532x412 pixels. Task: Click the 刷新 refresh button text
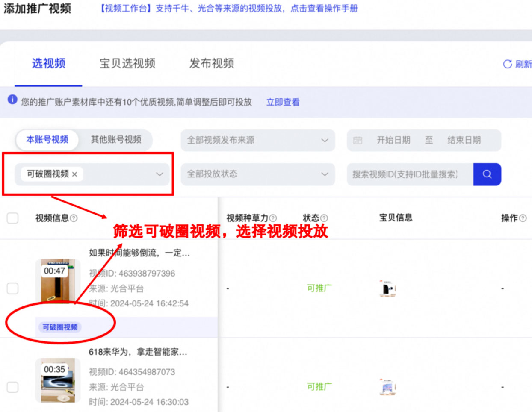tap(523, 64)
